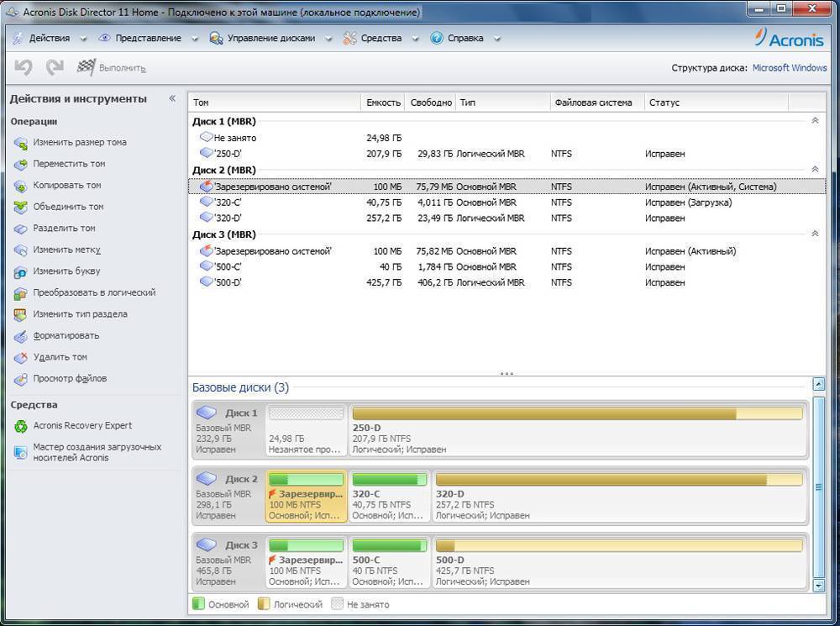840x626 pixels.
Task: Click the 'Изменить букву' letter icon
Action: point(21,271)
